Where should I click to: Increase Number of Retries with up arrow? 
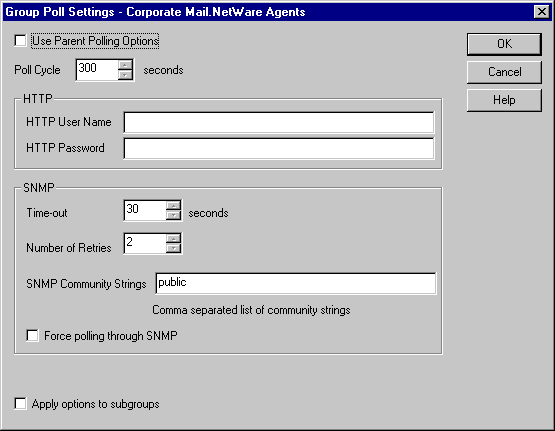point(173,239)
